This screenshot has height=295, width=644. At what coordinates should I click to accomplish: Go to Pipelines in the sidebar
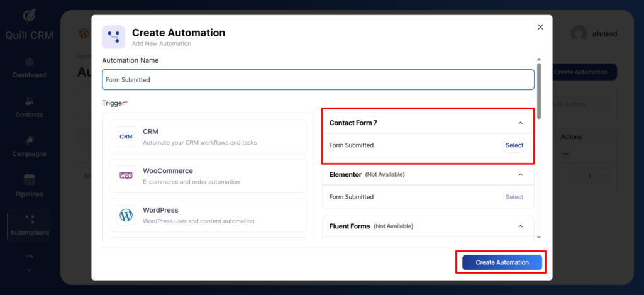pos(29,180)
